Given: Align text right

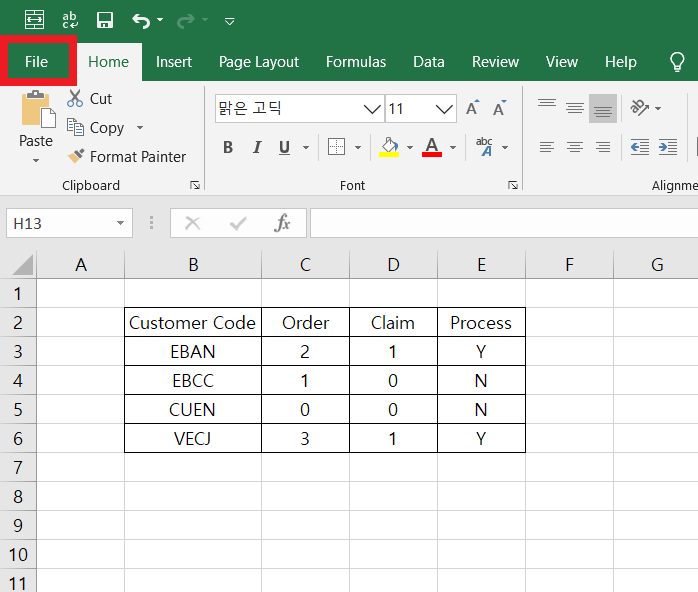Looking at the screenshot, I should (x=603, y=147).
